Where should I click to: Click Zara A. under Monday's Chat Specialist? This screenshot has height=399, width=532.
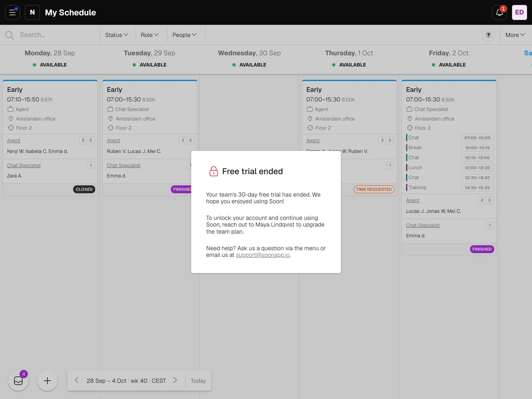point(14,176)
